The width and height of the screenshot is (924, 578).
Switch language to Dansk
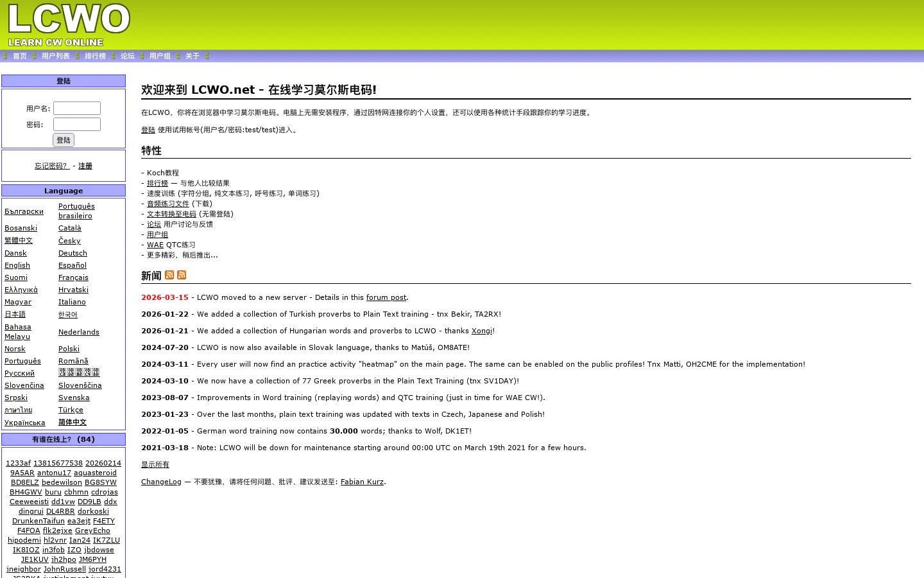coord(15,253)
